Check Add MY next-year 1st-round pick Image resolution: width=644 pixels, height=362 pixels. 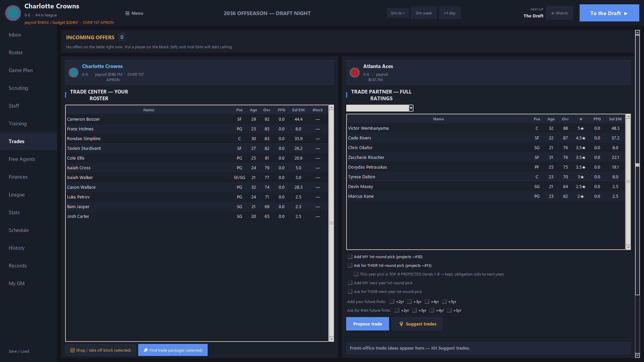coord(350,283)
